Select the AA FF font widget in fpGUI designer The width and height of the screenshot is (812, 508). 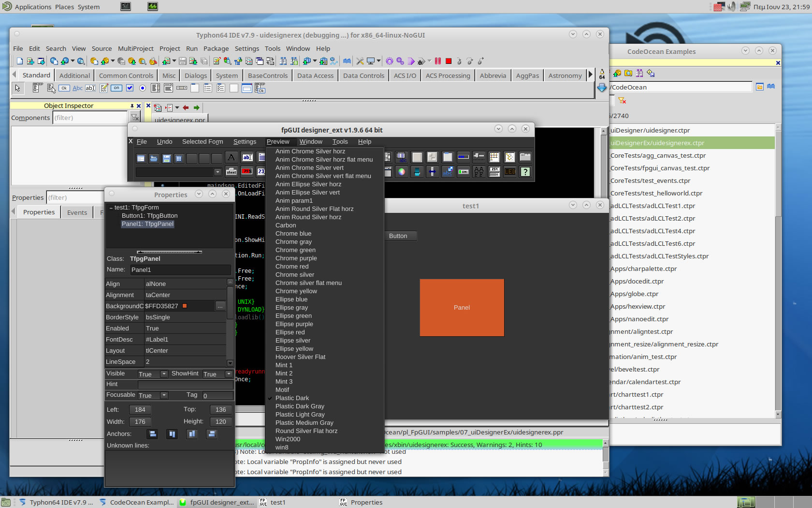click(479, 172)
